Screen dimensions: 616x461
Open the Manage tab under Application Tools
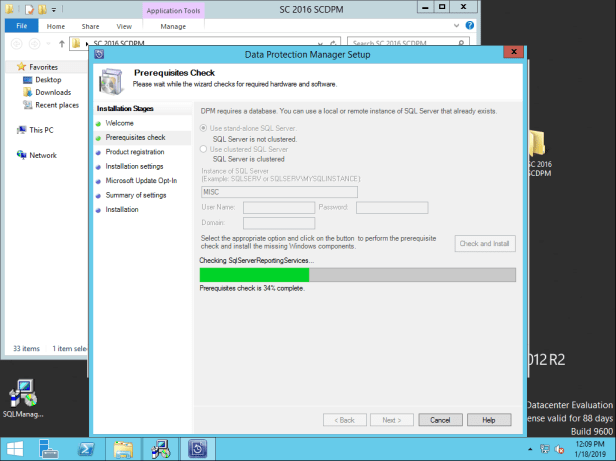(172, 26)
